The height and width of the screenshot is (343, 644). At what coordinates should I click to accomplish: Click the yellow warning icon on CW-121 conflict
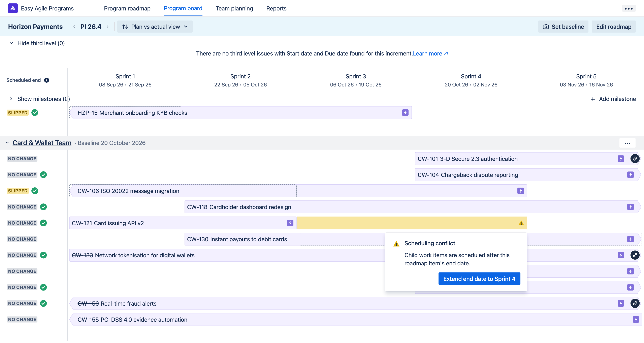521,223
